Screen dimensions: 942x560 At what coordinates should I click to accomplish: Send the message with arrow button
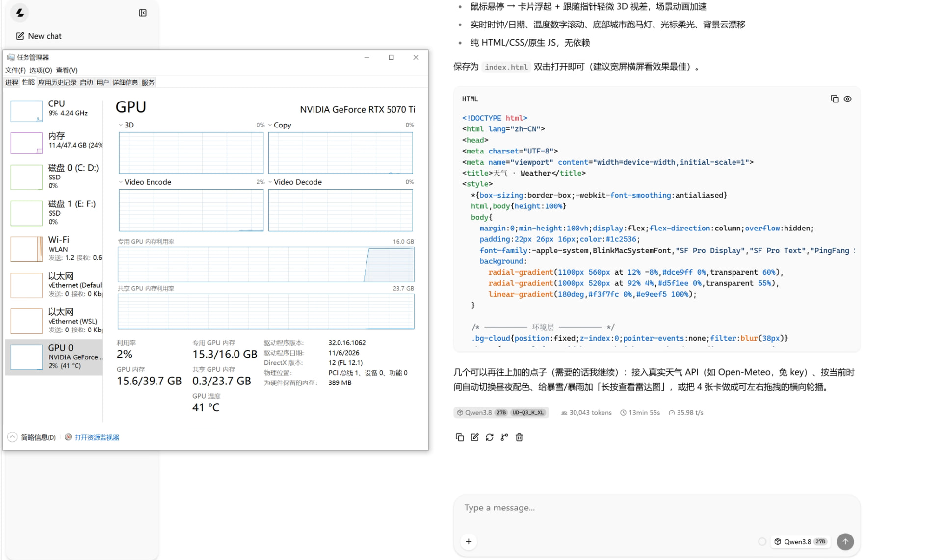coord(845,541)
